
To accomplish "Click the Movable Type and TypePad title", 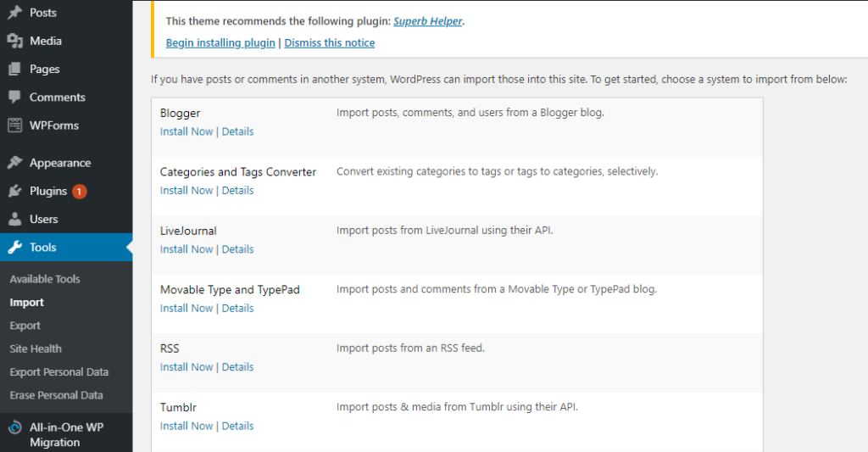I will [230, 290].
